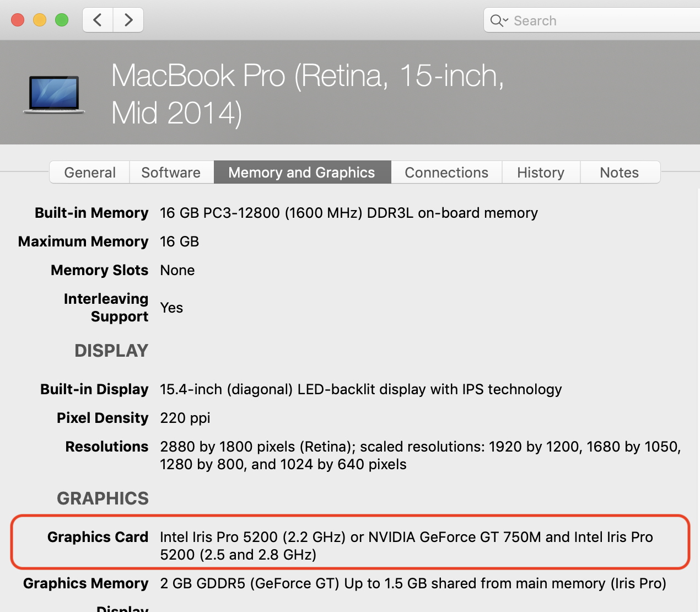Zoom the window with the green button
Screen dimensions: 700x612
[62, 20]
